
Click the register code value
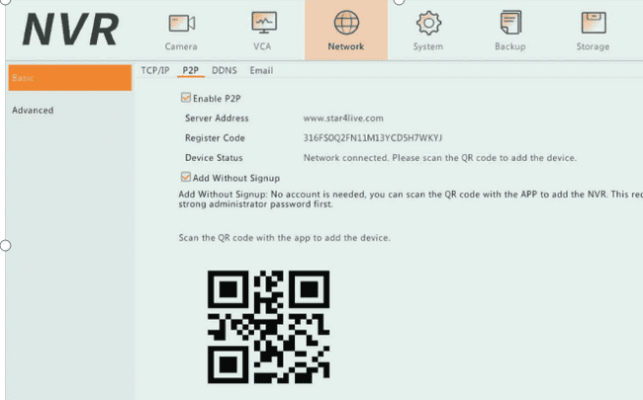[372, 138]
